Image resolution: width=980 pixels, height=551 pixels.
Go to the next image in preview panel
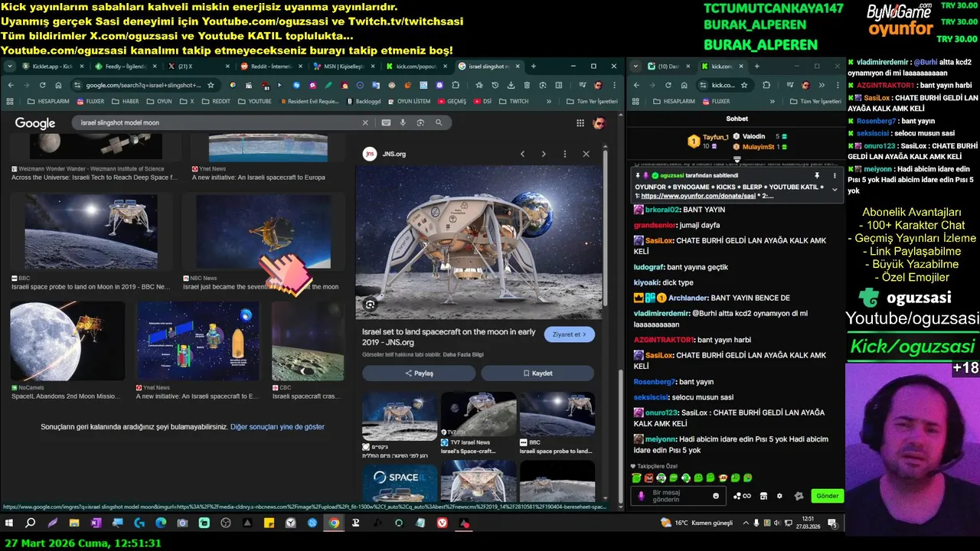pos(544,154)
